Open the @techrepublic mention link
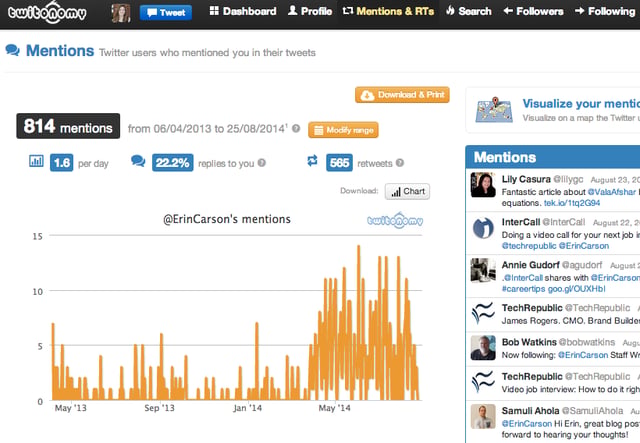This screenshot has width=640, height=443. 529,246
